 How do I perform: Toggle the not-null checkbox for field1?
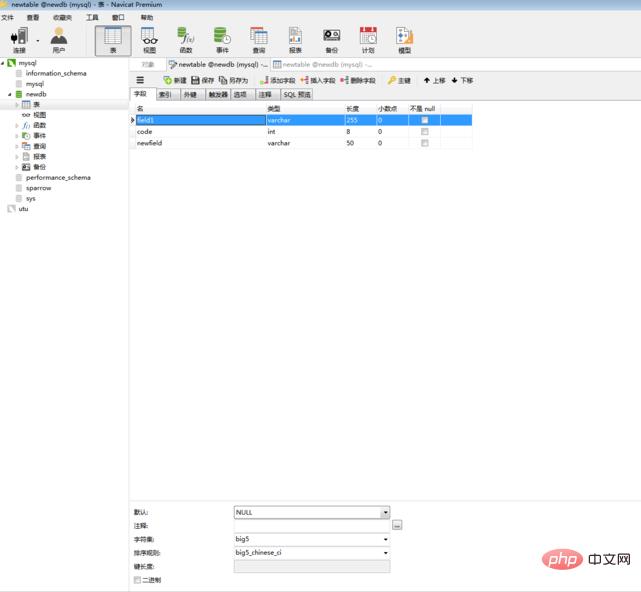click(424, 120)
